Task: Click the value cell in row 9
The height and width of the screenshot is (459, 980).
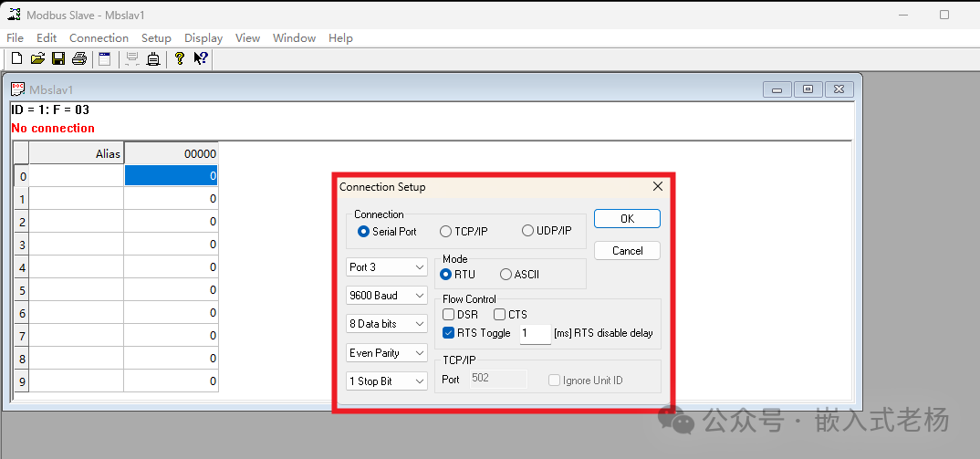Action: [x=172, y=381]
